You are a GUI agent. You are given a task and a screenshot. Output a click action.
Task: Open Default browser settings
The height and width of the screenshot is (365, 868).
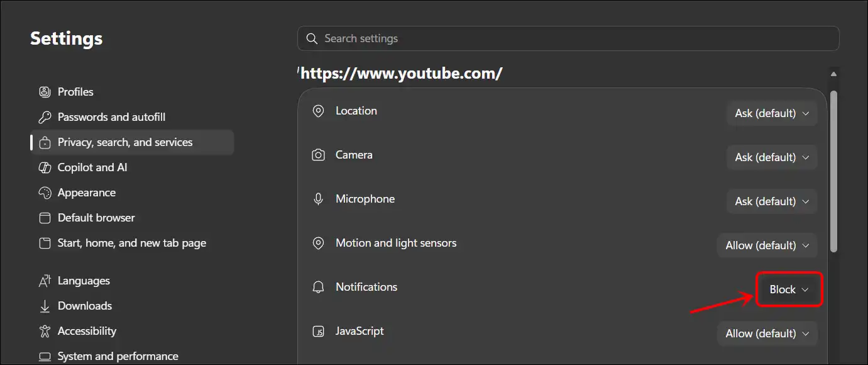[x=132, y=218]
